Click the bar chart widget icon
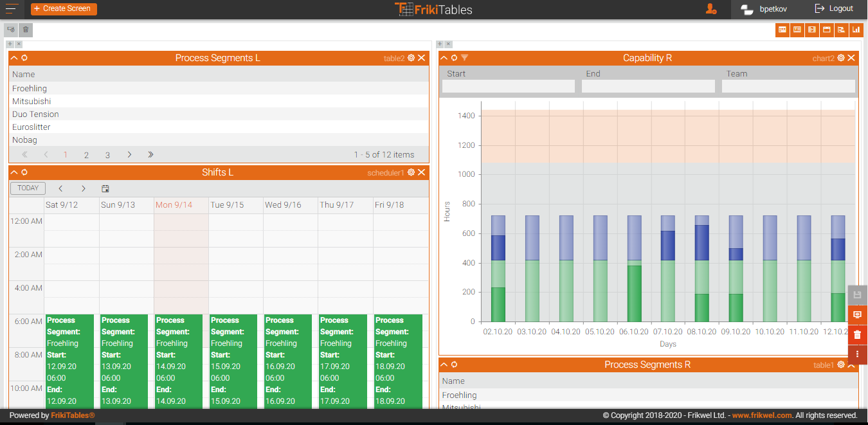The image size is (868, 425). (856, 30)
